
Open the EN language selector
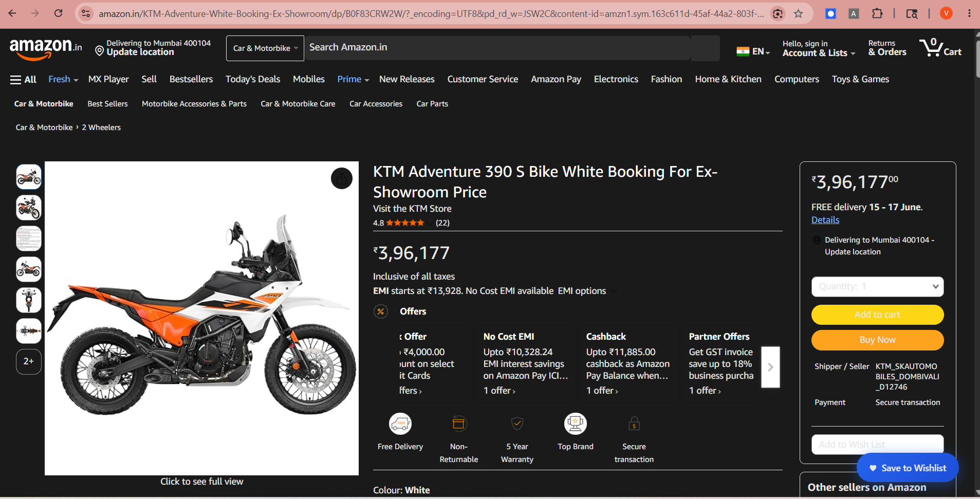coord(753,51)
